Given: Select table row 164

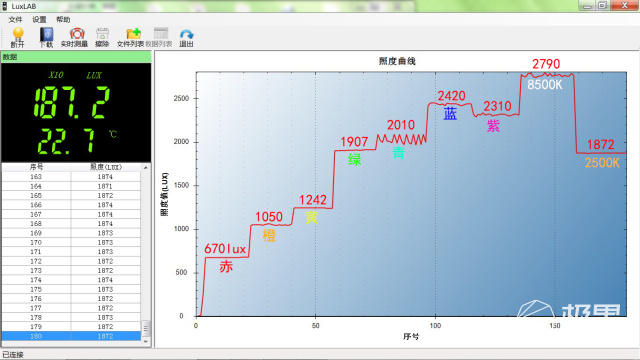Looking at the screenshot, I should [71, 186].
